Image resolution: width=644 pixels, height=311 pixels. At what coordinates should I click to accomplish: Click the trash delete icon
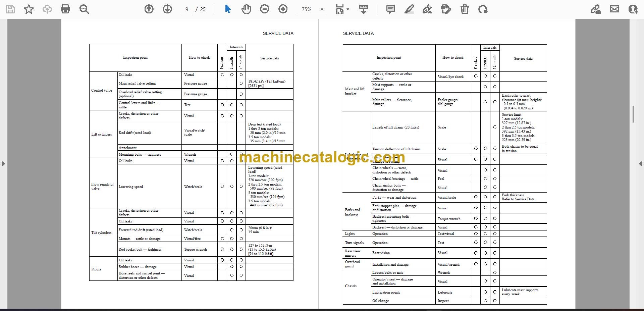(x=465, y=9)
